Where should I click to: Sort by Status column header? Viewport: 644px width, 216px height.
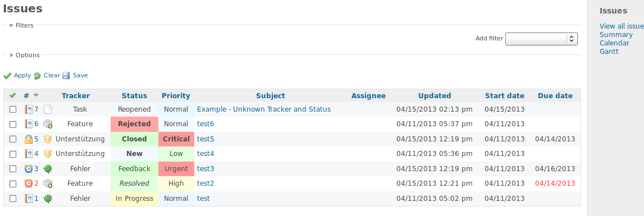[x=134, y=96]
